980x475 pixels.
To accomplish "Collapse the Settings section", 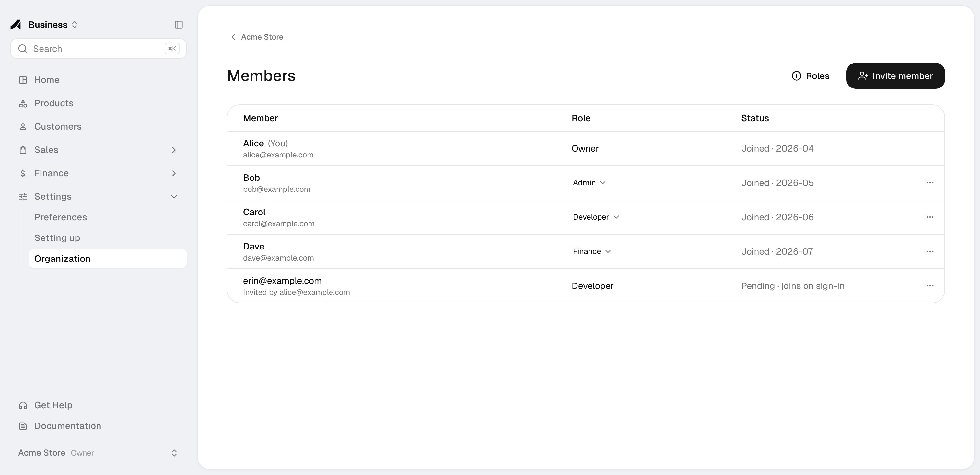I will [x=98, y=197].
